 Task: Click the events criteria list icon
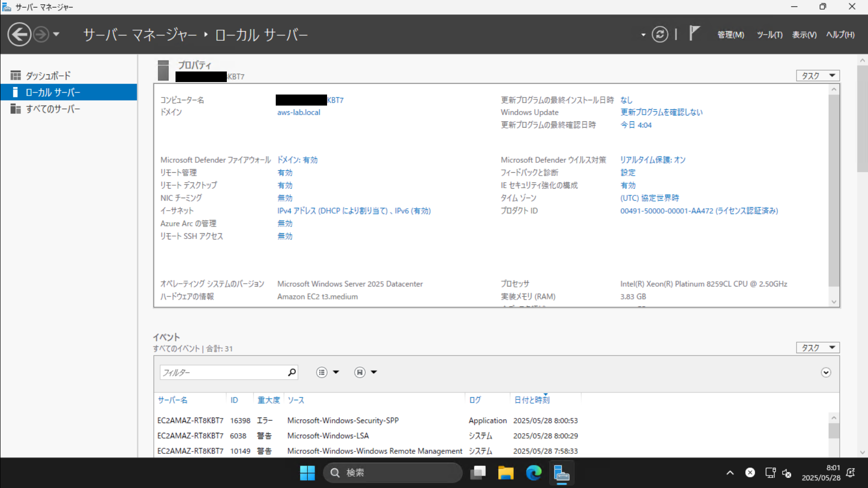pyautogui.click(x=322, y=372)
